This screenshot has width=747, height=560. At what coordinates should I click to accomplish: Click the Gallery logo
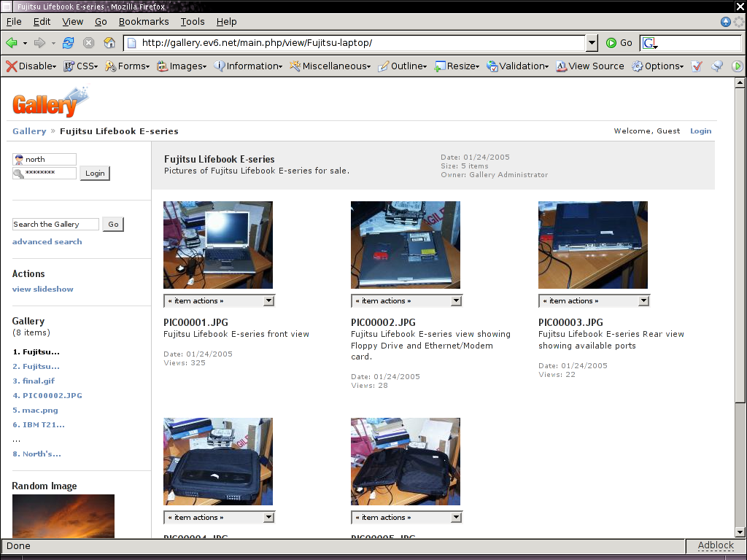(50, 103)
